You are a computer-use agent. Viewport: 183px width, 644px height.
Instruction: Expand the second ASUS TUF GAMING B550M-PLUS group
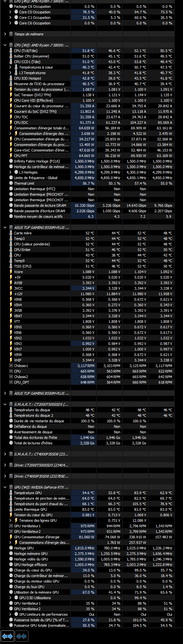tap(5, 393)
